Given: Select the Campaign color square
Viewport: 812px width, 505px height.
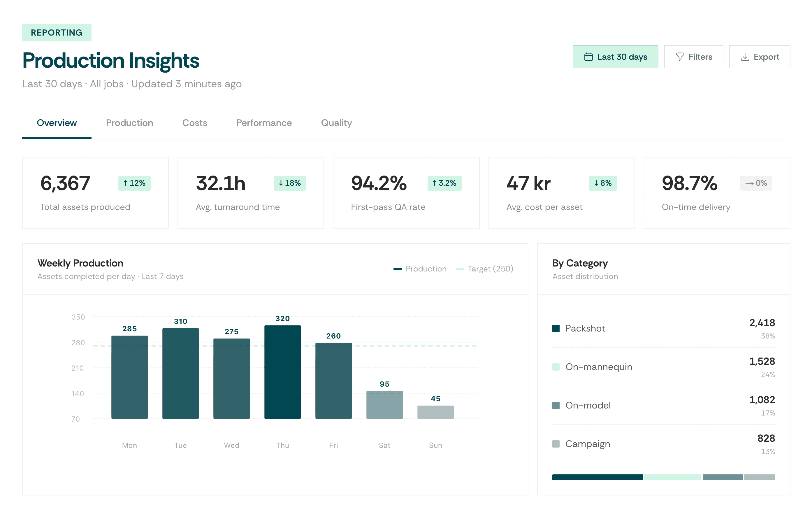Looking at the screenshot, I should pyautogui.click(x=556, y=444).
